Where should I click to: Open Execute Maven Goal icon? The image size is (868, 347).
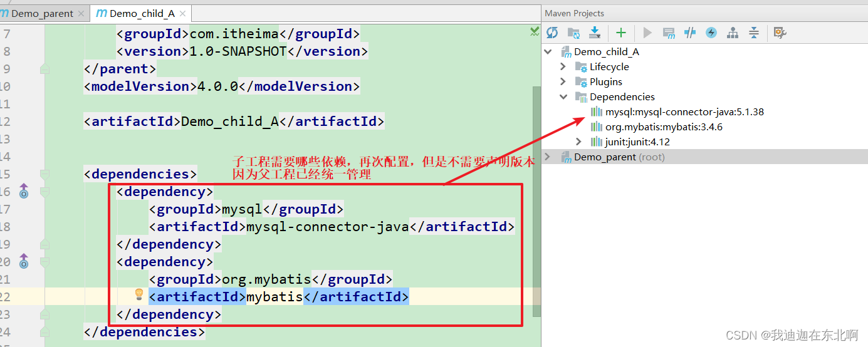(669, 33)
